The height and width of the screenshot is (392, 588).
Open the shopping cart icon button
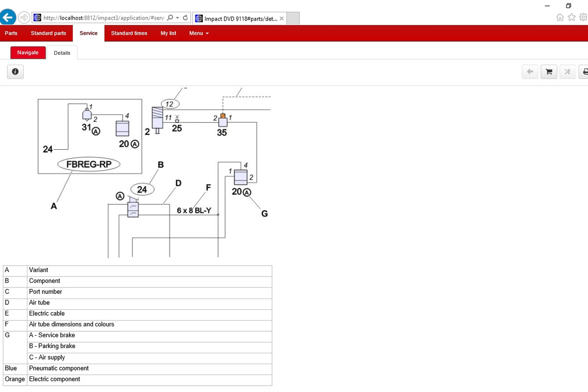(548, 72)
